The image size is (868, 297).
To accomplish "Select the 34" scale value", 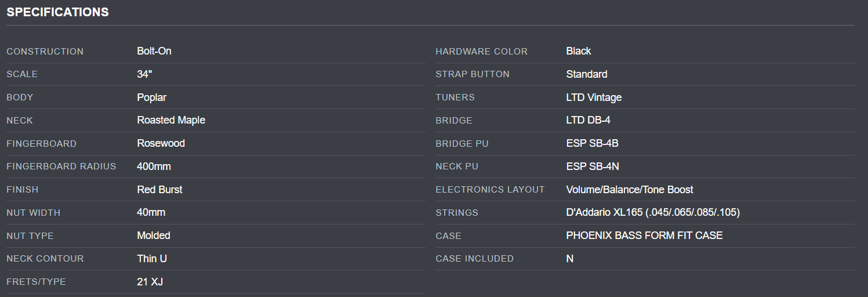I will (x=144, y=74).
